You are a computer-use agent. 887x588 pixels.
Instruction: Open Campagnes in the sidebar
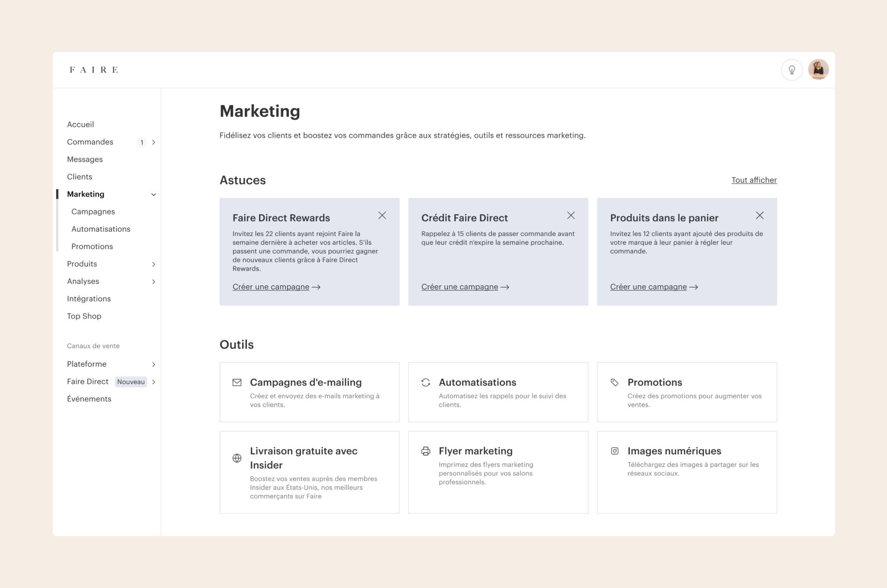93,212
